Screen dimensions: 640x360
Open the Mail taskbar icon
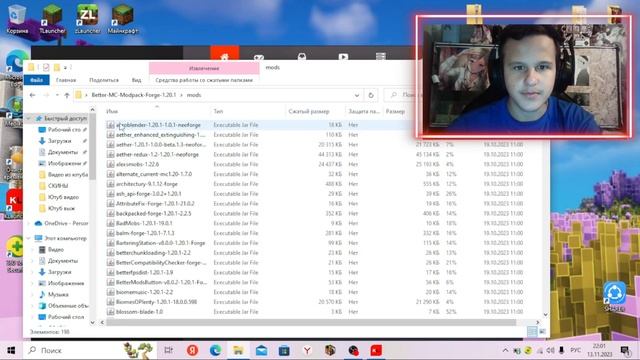tap(261, 350)
